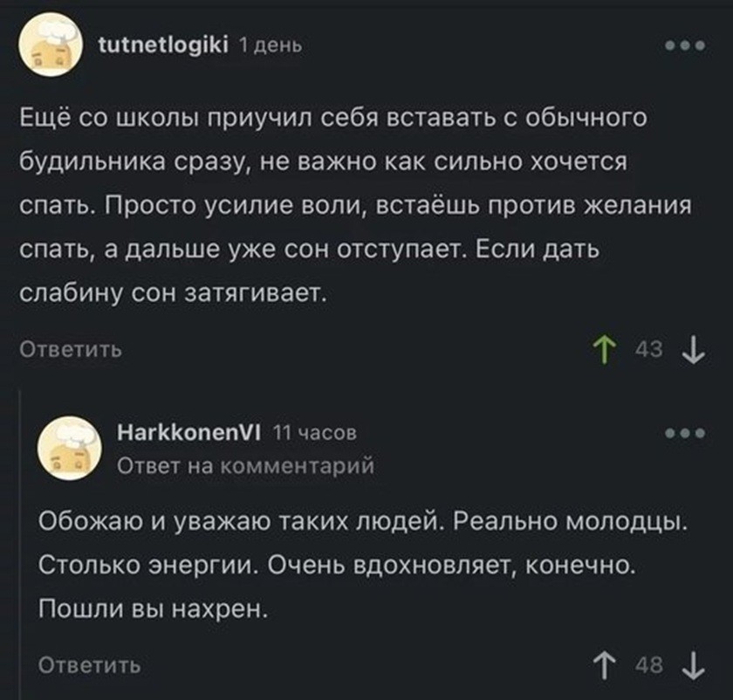Open three-dot menu on HarkkonenVI's comment
The height and width of the screenshot is (700, 733).
tap(685, 434)
